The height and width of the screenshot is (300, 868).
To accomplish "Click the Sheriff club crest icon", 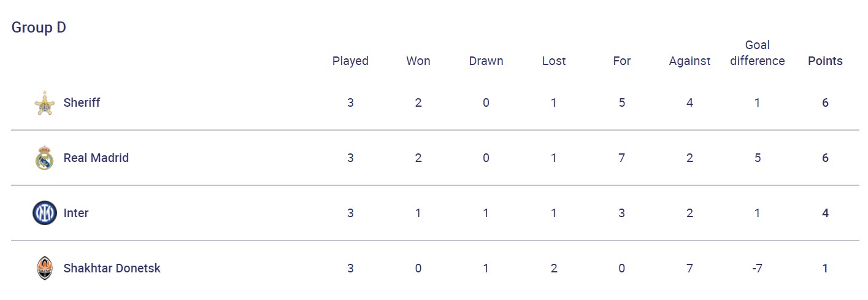I will (44, 103).
